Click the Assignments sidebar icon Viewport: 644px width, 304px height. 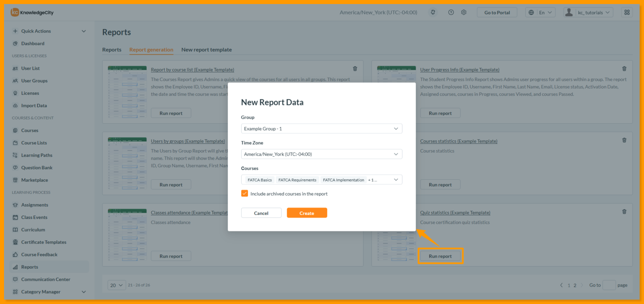click(15, 205)
